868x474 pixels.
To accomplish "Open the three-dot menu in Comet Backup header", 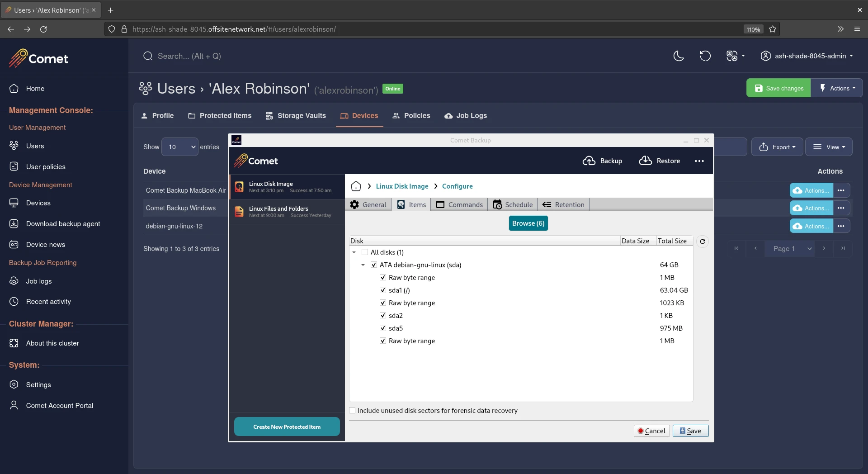I will tap(699, 161).
